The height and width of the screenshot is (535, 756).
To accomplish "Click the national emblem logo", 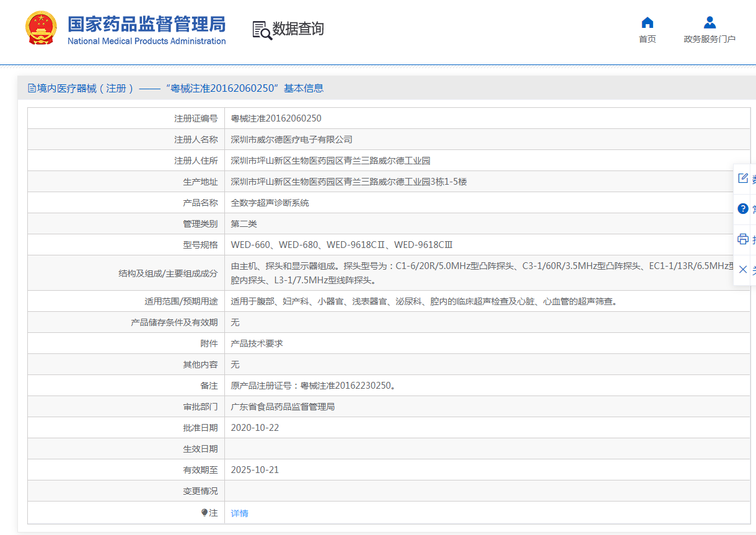I will (x=41, y=29).
